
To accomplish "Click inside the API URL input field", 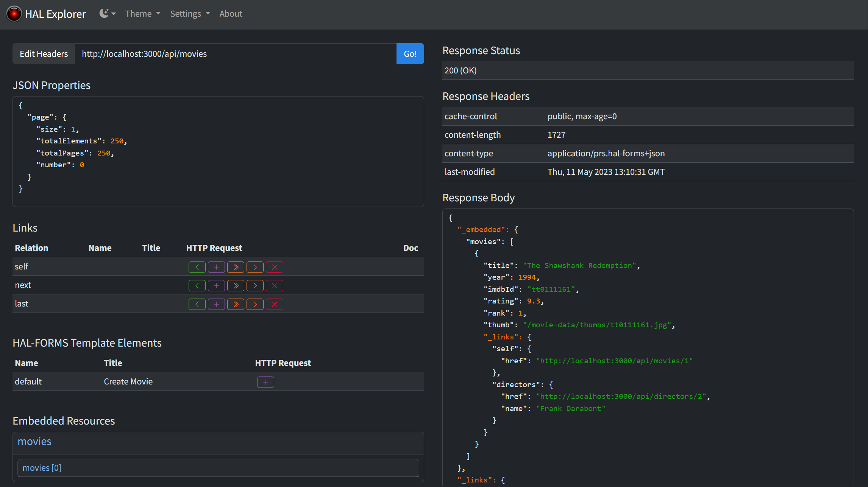I will 235,54.
